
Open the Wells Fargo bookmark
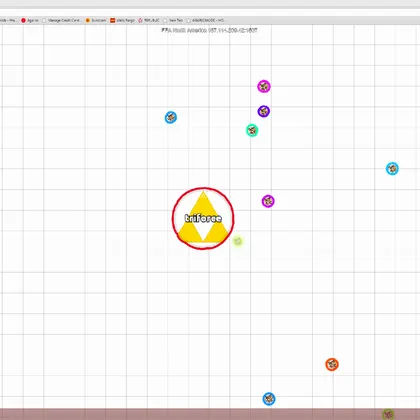pos(123,20)
